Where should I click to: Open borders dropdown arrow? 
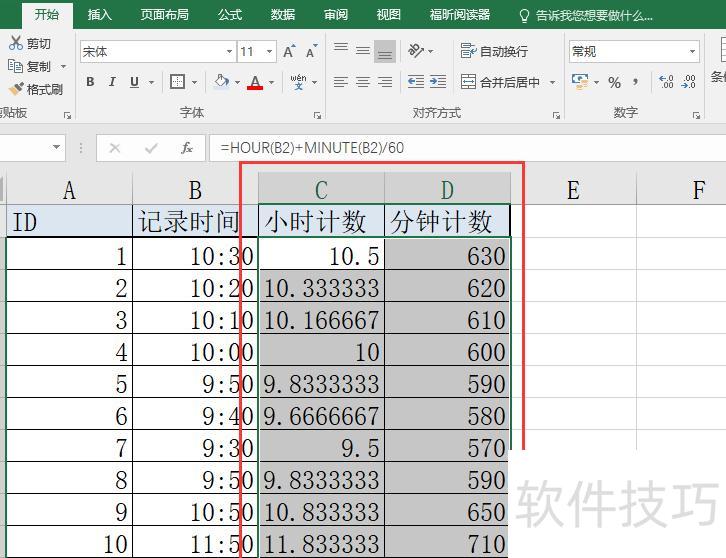pos(194,82)
